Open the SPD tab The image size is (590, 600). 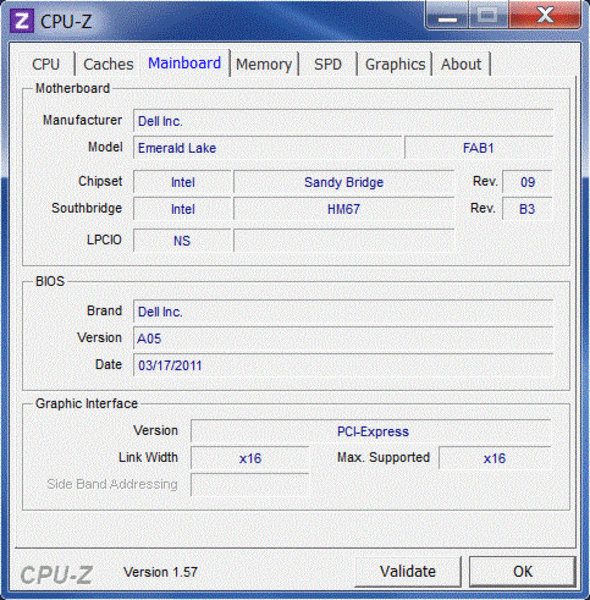click(328, 64)
